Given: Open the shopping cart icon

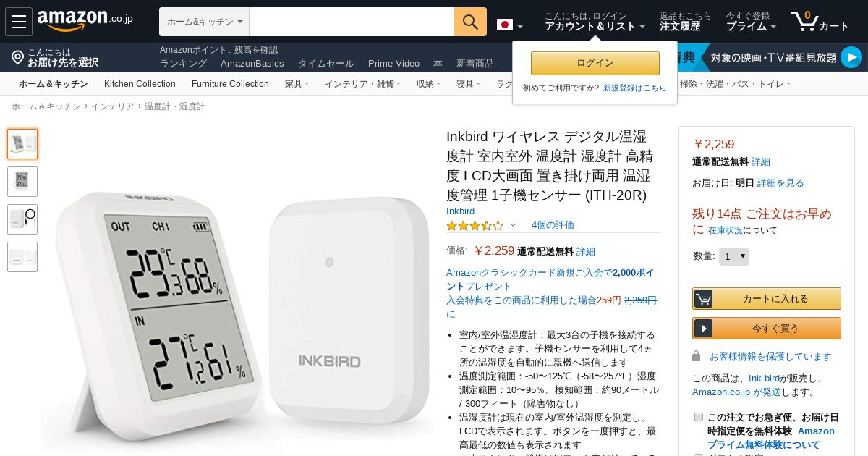Looking at the screenshot, I should tap(804, 21).
